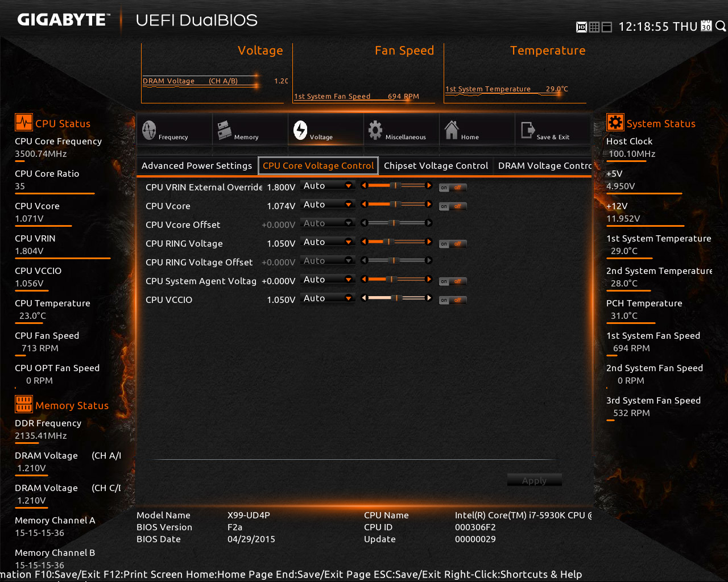This screenshot has height=582, width=728.
Task: Increase CPU Vcore using right arrow
Action: pyautogui.click(x=429, y=204)
